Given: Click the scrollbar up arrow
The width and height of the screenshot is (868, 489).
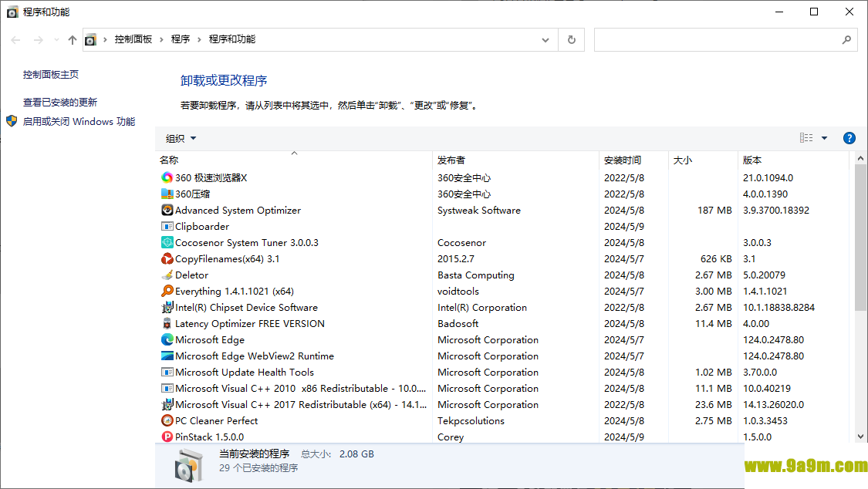Looking at the screenshot, I should 860,158.
